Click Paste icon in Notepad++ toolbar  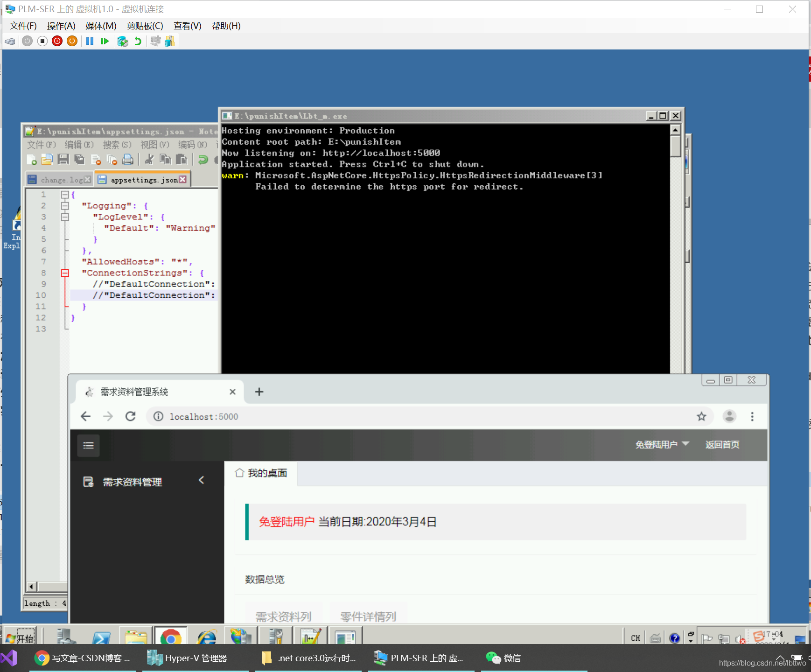pyautogui.click(x=182, y=160)
